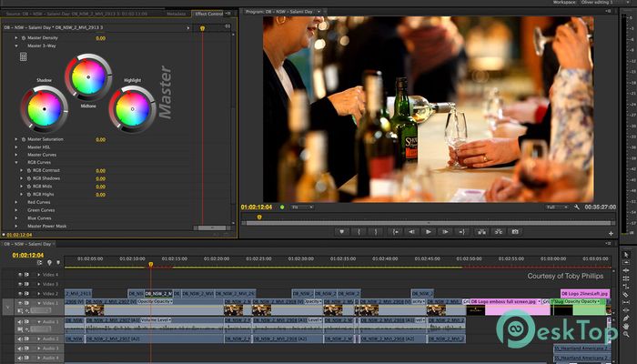Go to Out point
637x364 pixels.
pos(462,231)
